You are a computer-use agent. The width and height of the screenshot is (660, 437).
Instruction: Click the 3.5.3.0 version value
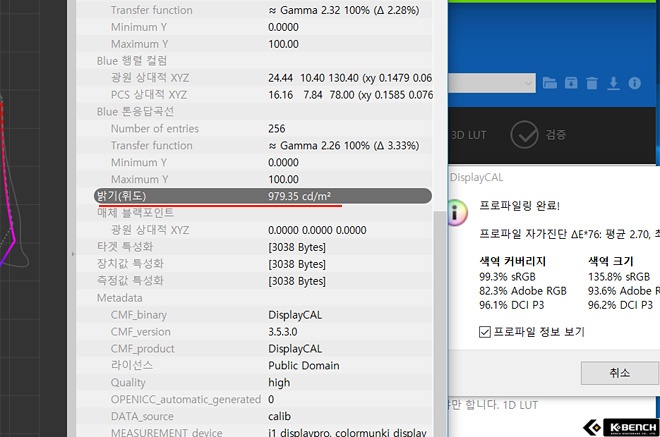click(x=282, y=332)
